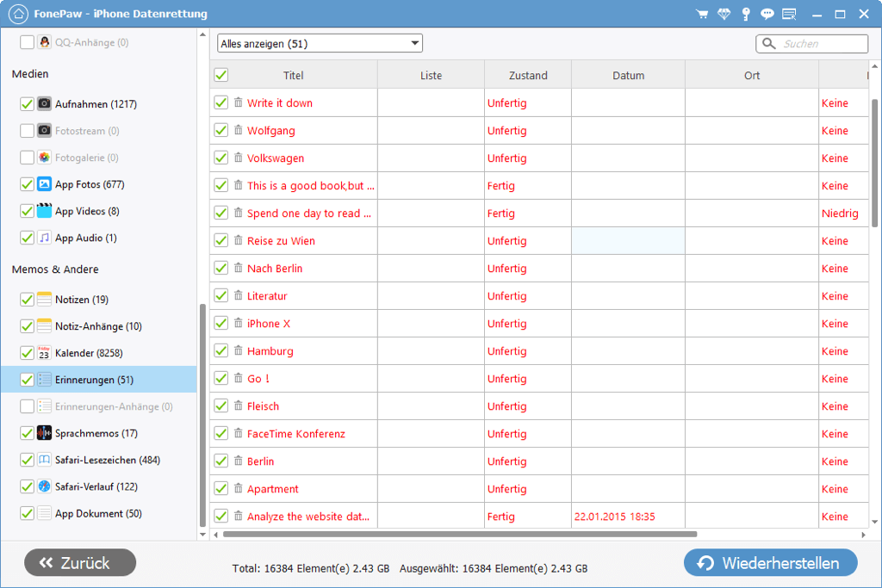This screenshot has width=882, height=588.
Task: Click trash icon beside Wolfgang
Action: click(x=239, y=130)
